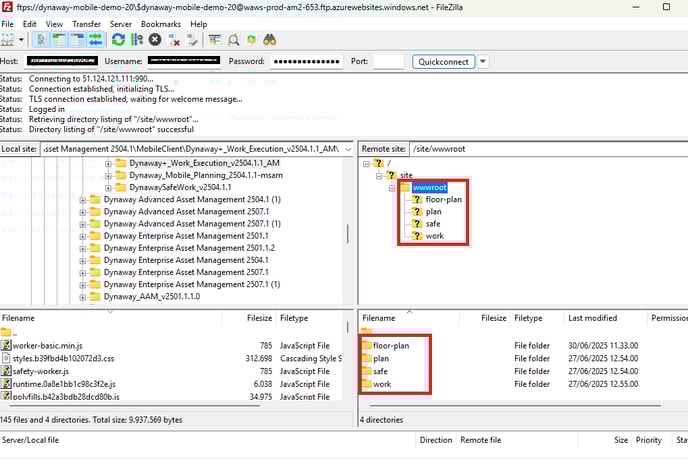688x459 pixels.
Task: Toggle directory comparison
Action: [233, 40]
